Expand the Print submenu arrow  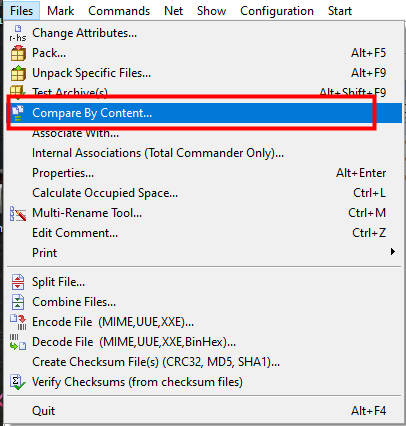click(393, 252)
